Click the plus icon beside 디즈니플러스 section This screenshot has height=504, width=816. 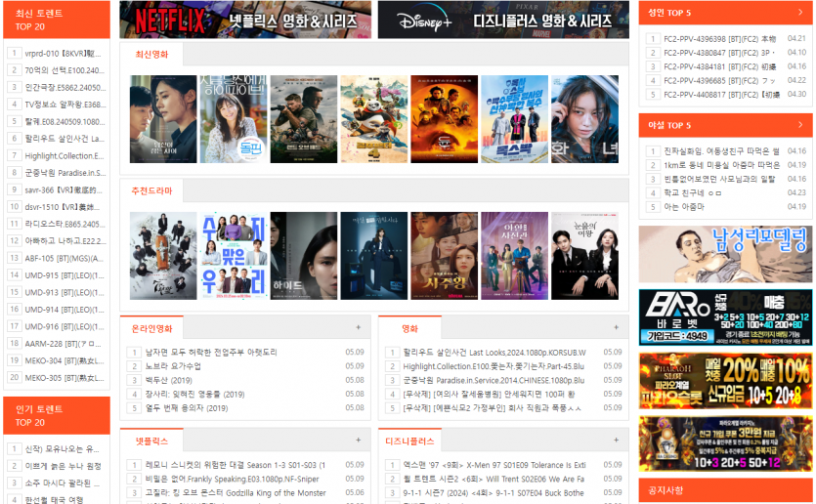[x=616, y=441]
